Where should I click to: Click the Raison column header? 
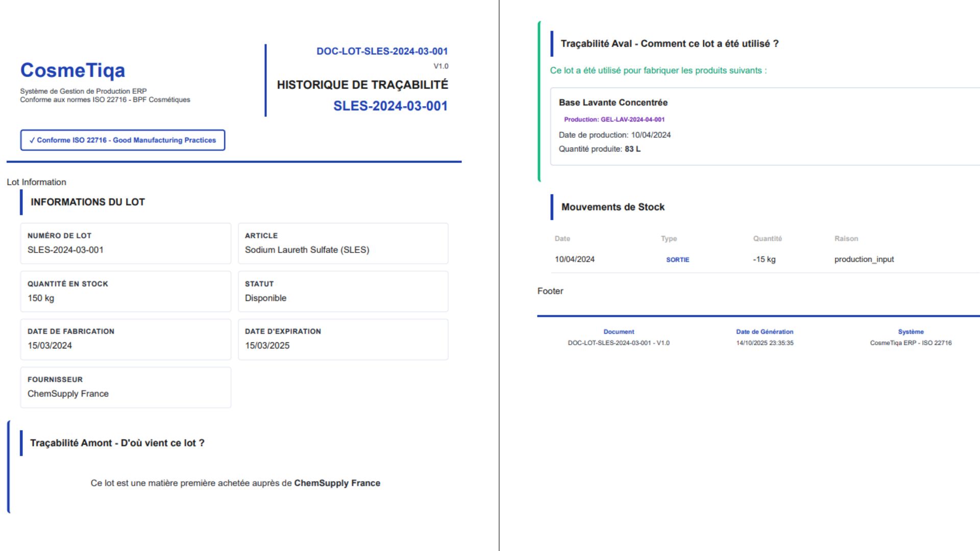point(846,239)
